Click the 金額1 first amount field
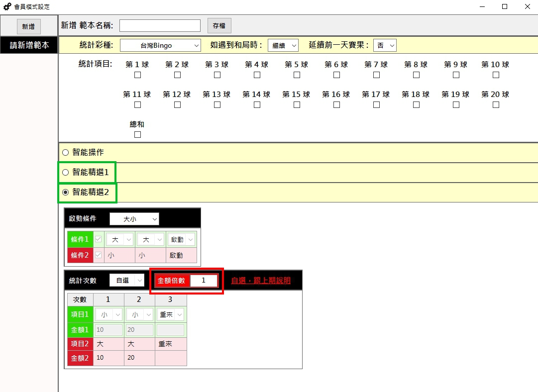 [x=108, y=330]
